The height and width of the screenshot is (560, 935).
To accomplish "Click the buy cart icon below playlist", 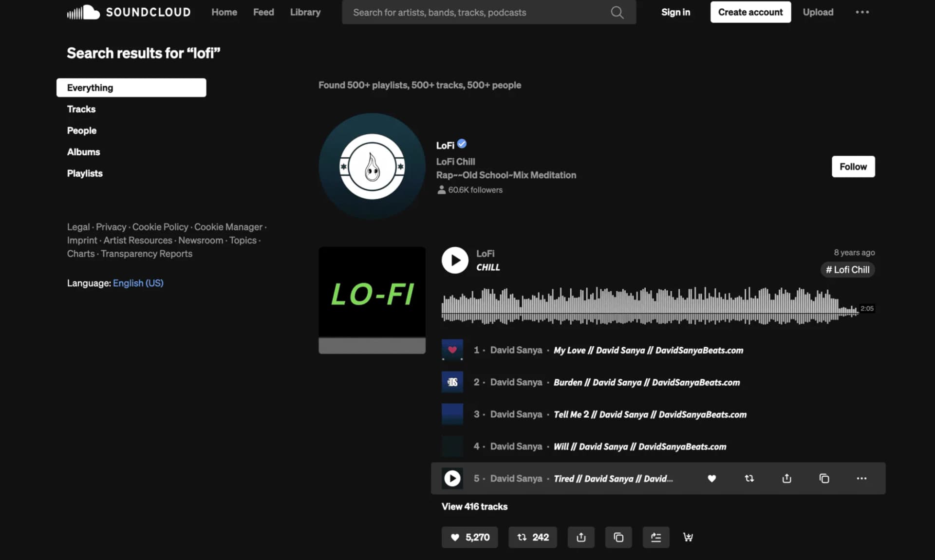I will pos(688,537).
